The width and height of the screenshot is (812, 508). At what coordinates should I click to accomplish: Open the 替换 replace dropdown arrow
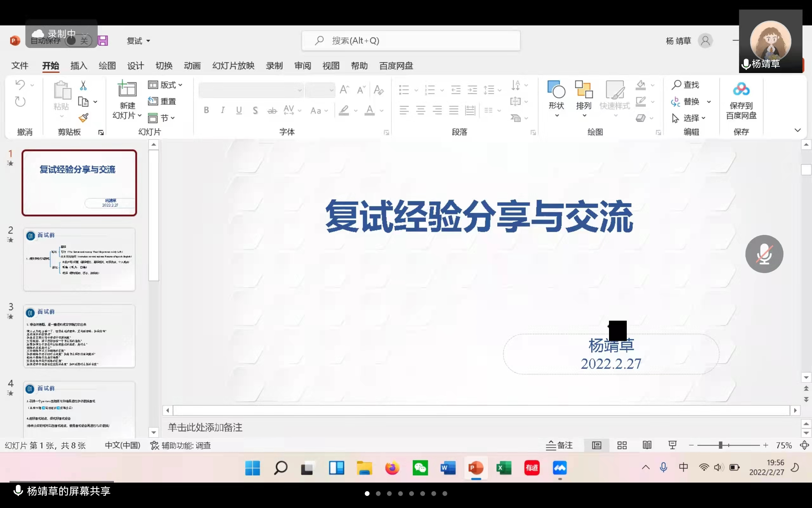tap(709, 102)
